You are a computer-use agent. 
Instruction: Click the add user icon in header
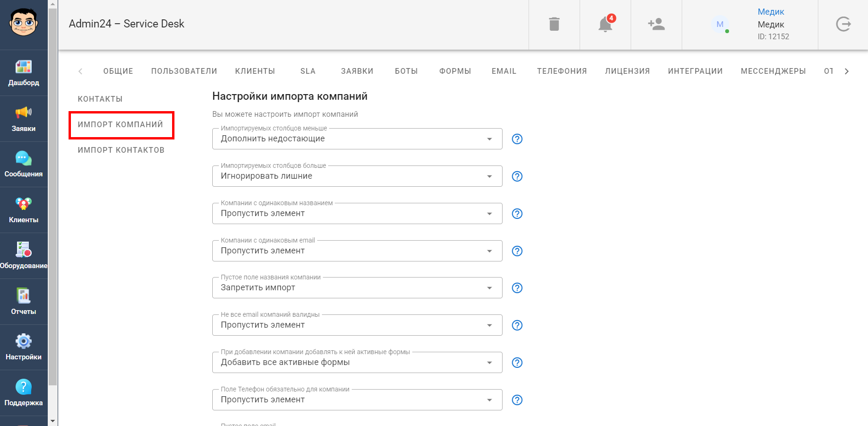pyautogui.click(x=656, y=24)
